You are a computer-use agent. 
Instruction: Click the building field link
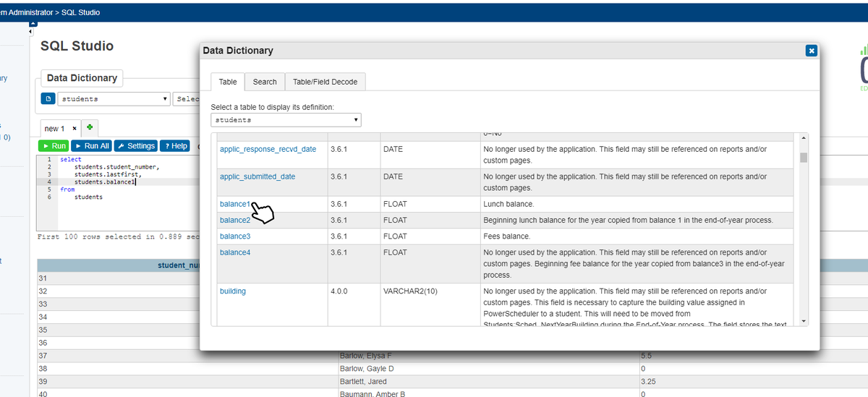click(233, 291)
